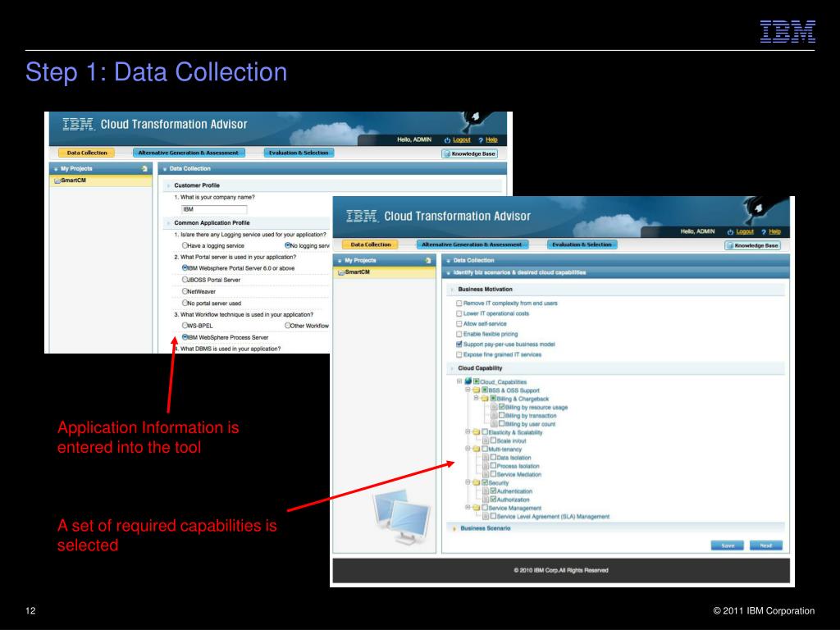The height and width of the screenshot is (630, 840).
Task: Check Service Mediation capability
Action: pos(493,474)
